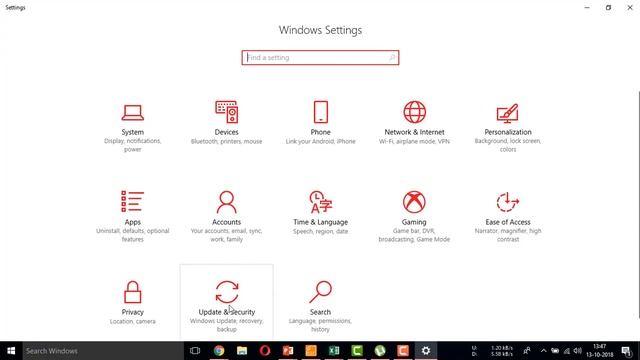This screenshot has width=640, height=360.
Task: Open the Personalization settings category
Action: tap(508, 127)
